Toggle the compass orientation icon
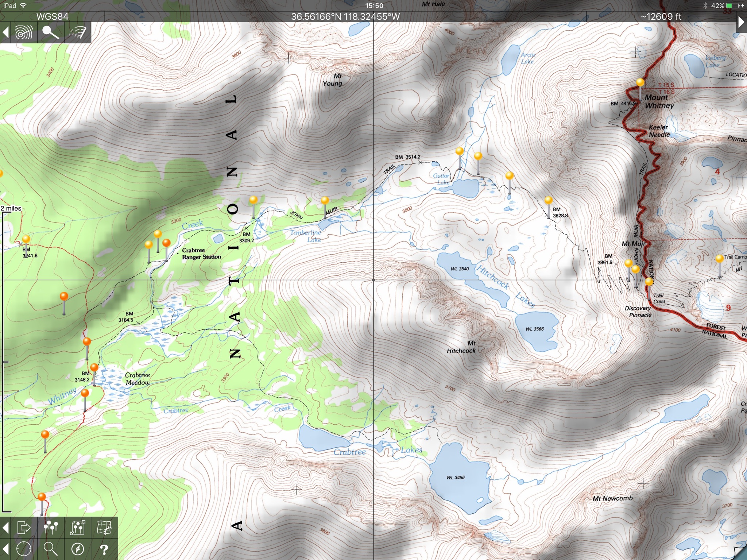 78,549
